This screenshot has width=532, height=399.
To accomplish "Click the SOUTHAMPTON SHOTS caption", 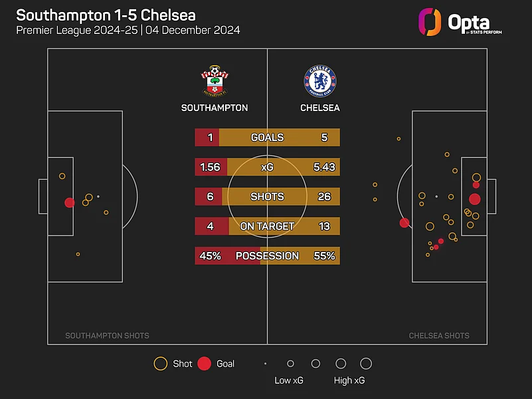I will pos(107,336).
